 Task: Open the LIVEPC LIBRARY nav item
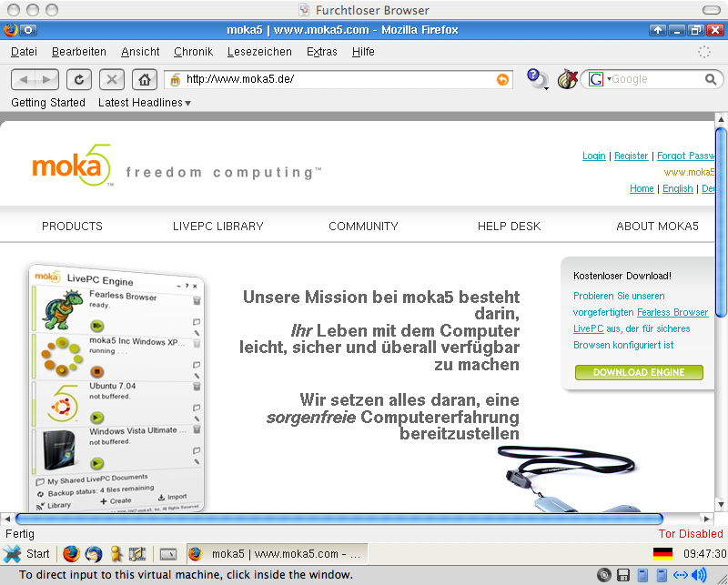coord(217,227)
